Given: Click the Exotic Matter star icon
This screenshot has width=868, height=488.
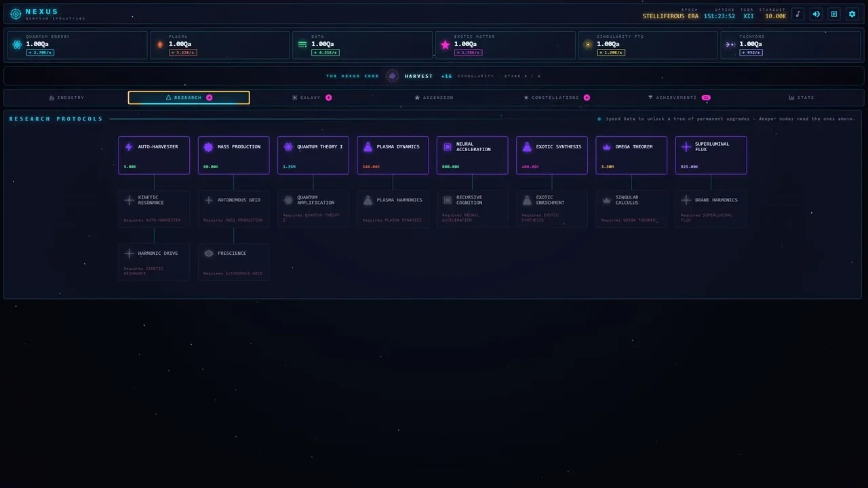Looking at the screenshot, I should coord(445,45).
